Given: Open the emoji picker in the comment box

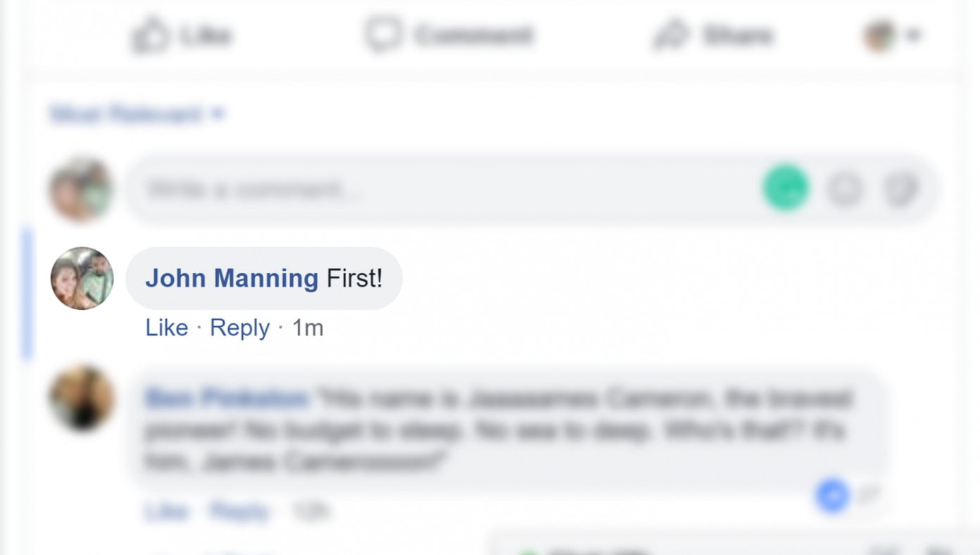Looking at the screenshot, I should click(x=845, y=189).
